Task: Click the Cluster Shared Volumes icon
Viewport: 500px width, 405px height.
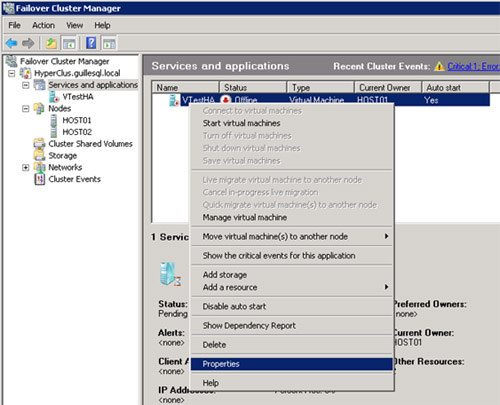Action: 39,144
